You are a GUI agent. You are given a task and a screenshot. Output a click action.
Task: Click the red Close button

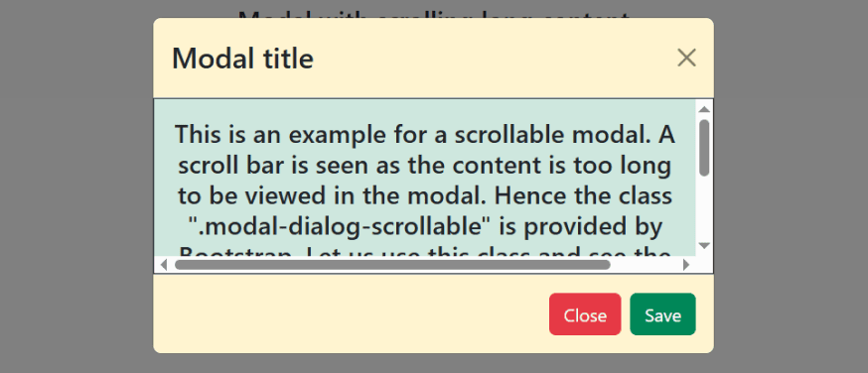(585, 313)
